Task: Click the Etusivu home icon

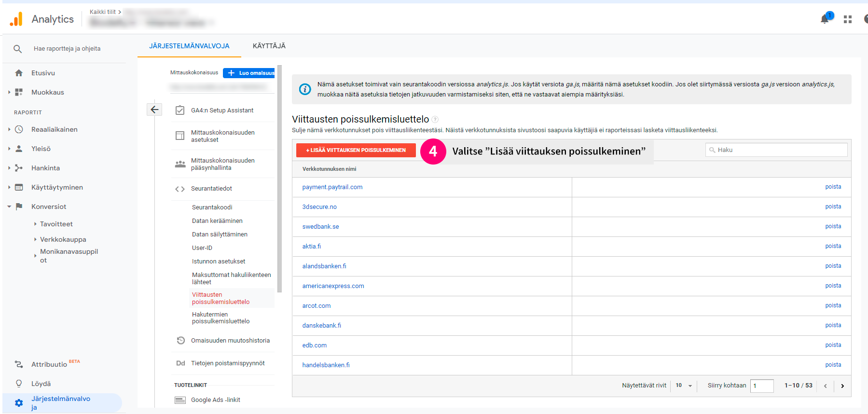Action: 19,73
